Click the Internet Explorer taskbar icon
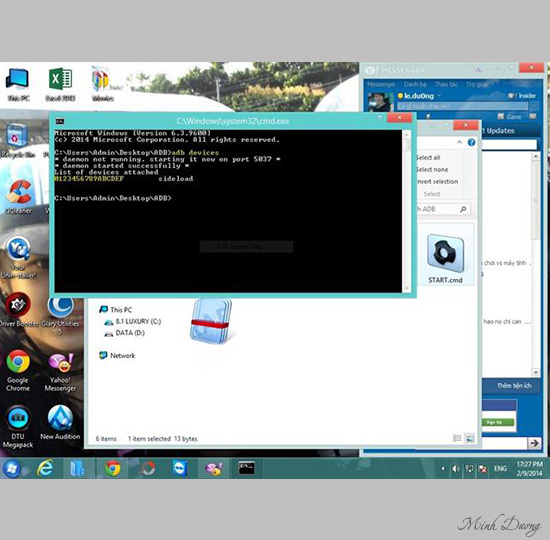The height and width of the screenshot is (540, 550). [45, 468]
